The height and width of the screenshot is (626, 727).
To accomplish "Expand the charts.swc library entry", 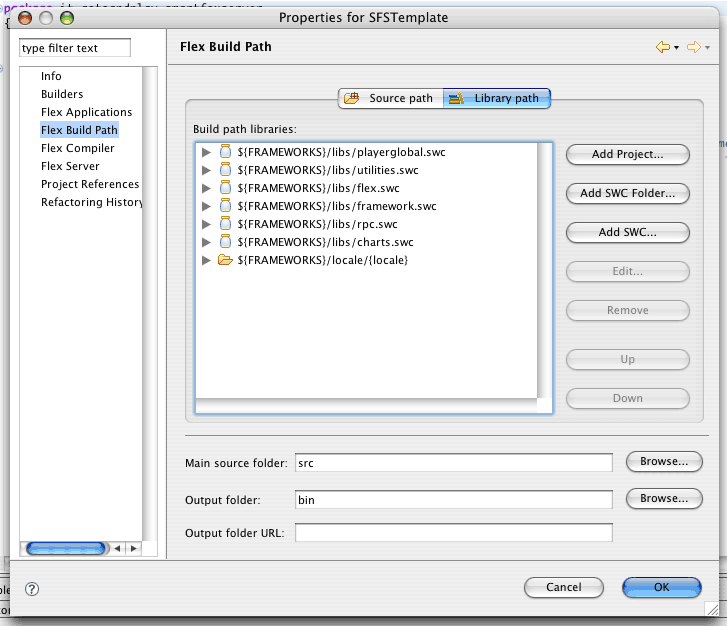I will click(x=206, y=242).
